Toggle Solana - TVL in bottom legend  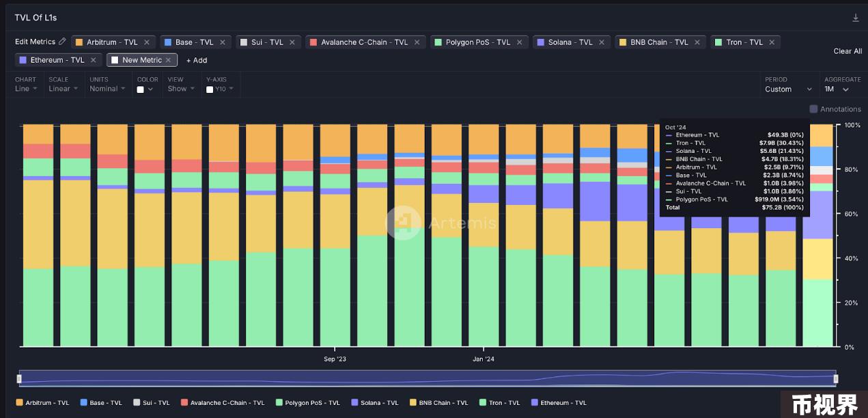click(374, 403)
